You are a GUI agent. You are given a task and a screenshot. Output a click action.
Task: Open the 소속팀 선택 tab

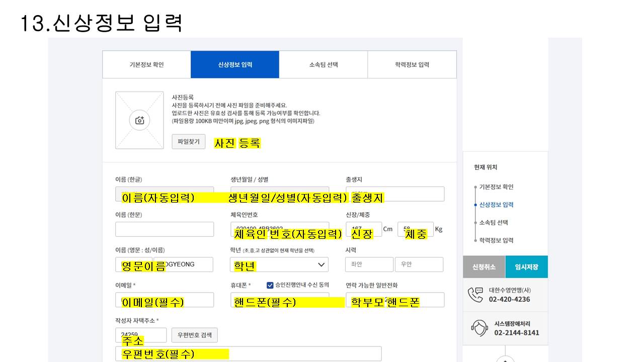[324, 64]
